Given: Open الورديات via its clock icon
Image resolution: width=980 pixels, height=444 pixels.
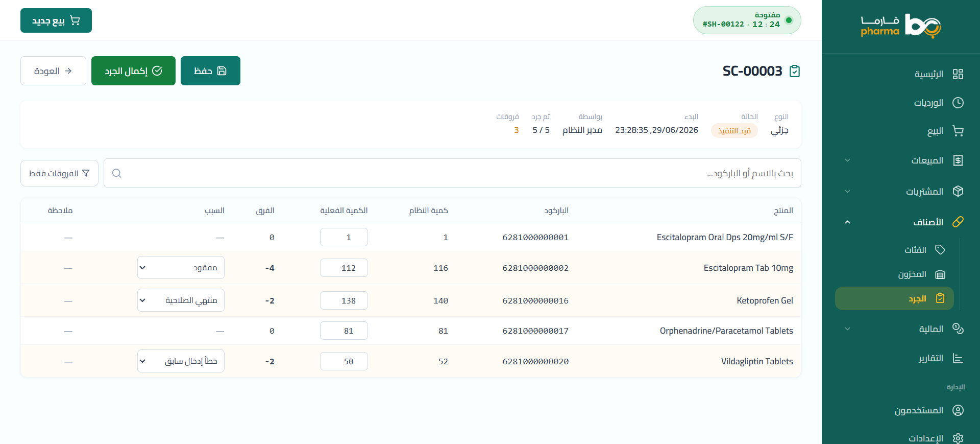Looking at the screenshot, I should [958, 103].
